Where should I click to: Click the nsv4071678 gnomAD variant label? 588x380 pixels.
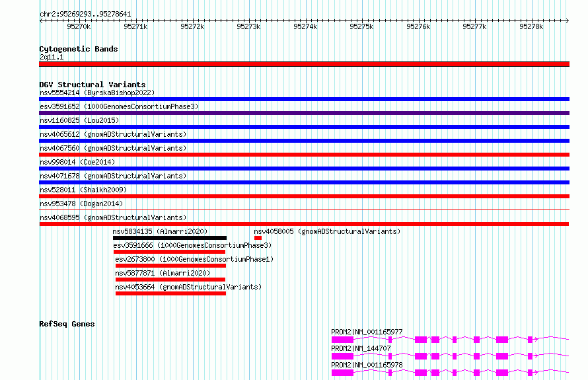point(113,176)
